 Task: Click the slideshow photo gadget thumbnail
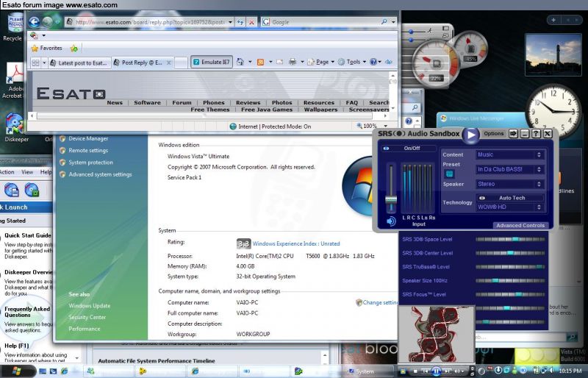coord(553,55)
